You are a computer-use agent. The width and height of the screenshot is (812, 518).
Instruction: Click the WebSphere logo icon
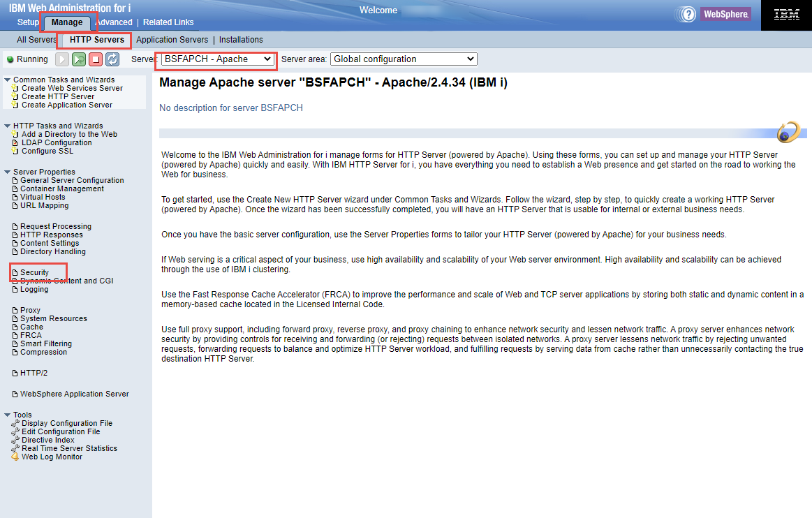725,13
